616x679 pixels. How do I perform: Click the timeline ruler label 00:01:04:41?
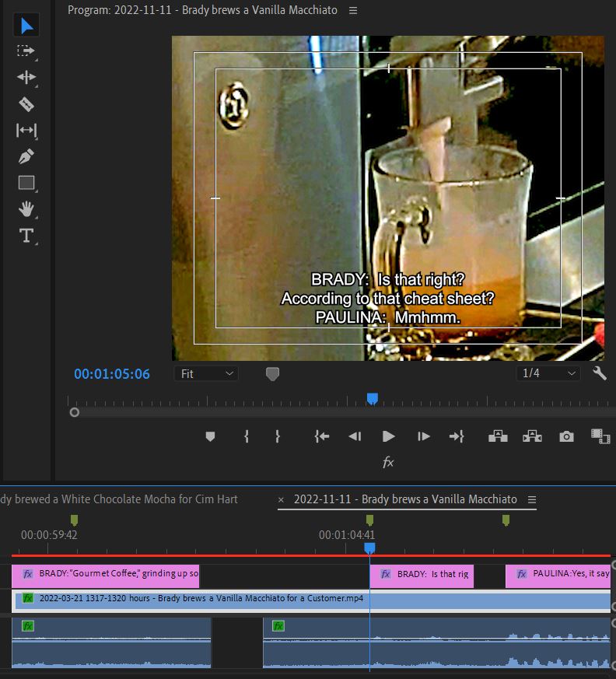coord(347,535)
